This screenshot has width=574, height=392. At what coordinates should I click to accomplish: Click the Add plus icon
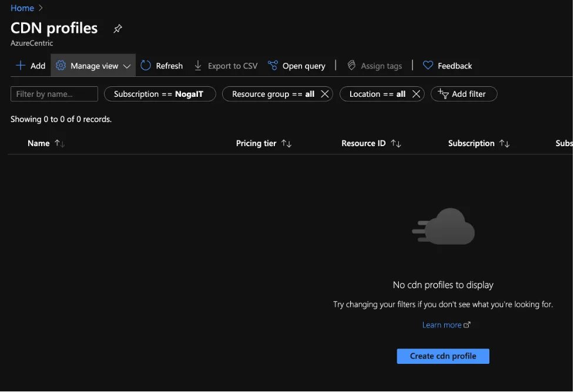click(x=21, y=66)
